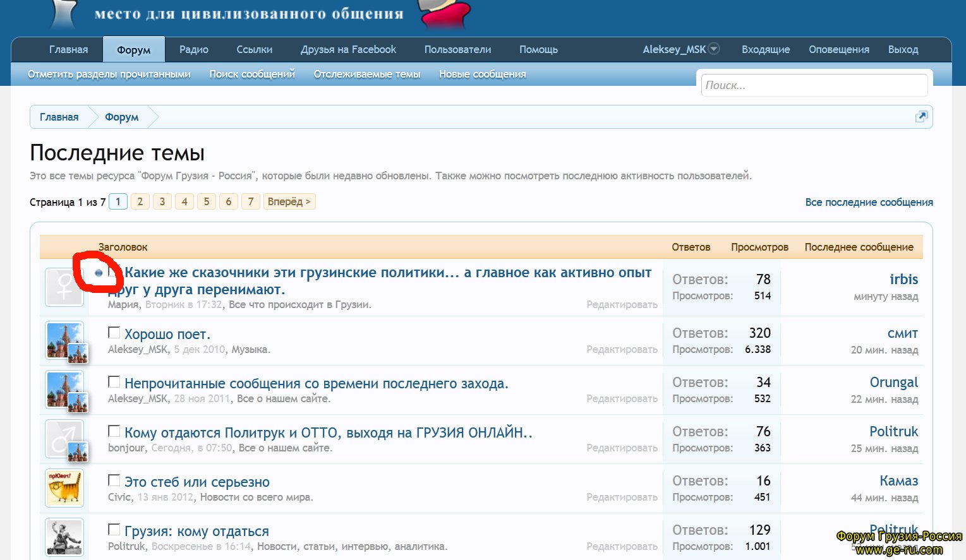Viewport: 966px width, 560px height.
Task: Click into the Поиск search field
Action: 814,85
